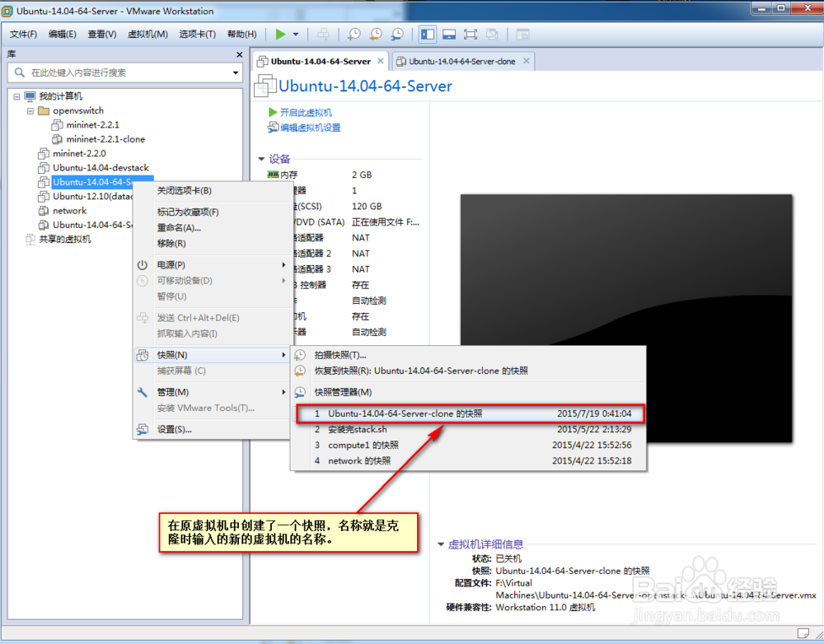824x644 pixels.
Task: Click the message icon in status bar corner
Action: (x=803, y=633)
